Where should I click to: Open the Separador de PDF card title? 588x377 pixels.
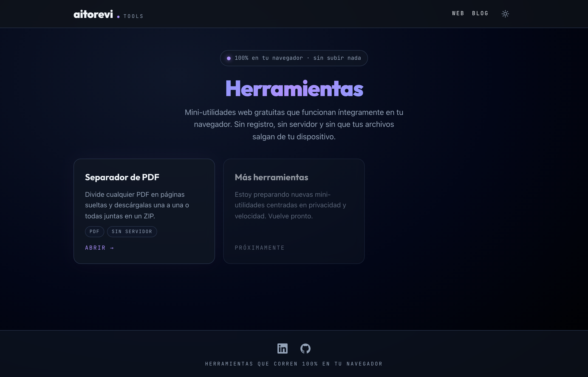pos(122,177)
